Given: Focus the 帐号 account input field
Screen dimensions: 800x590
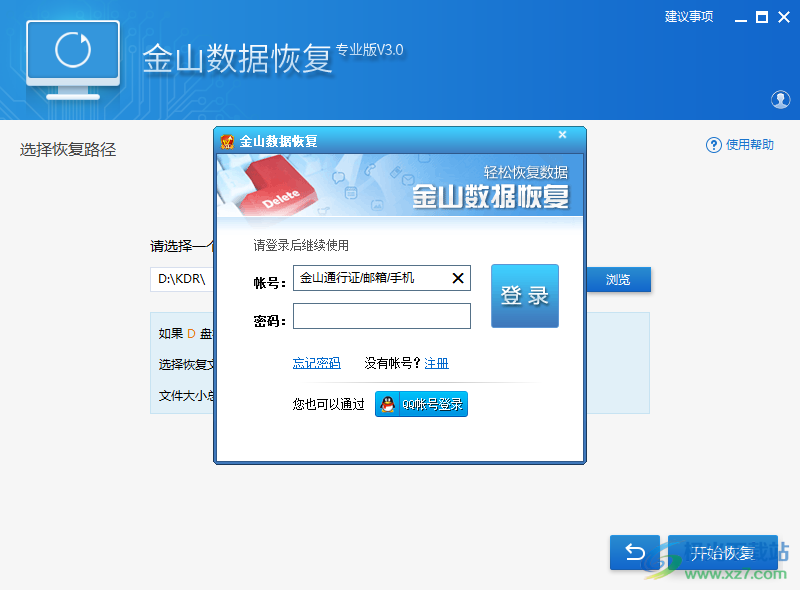Looking at the screenshot, I should (x=382, y=278).
